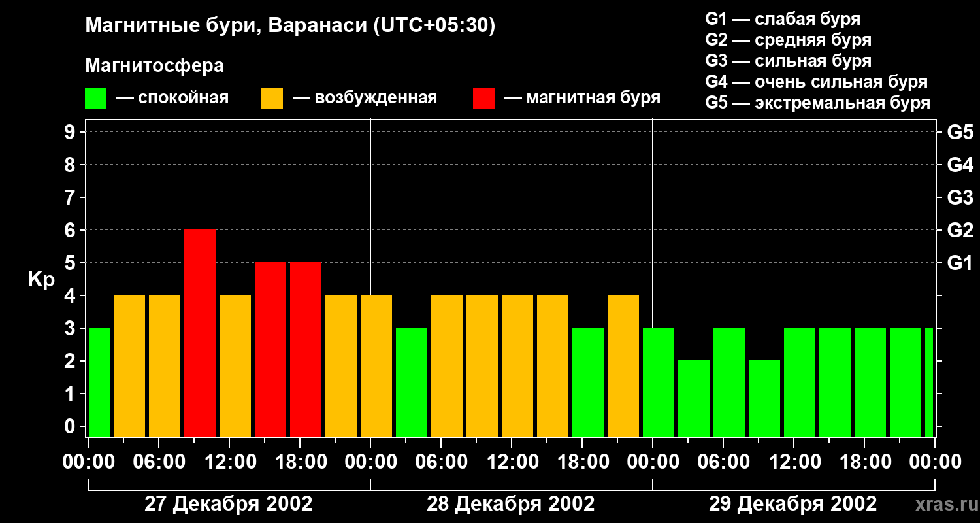Click the green swatch for спокойная

(95, 99)
